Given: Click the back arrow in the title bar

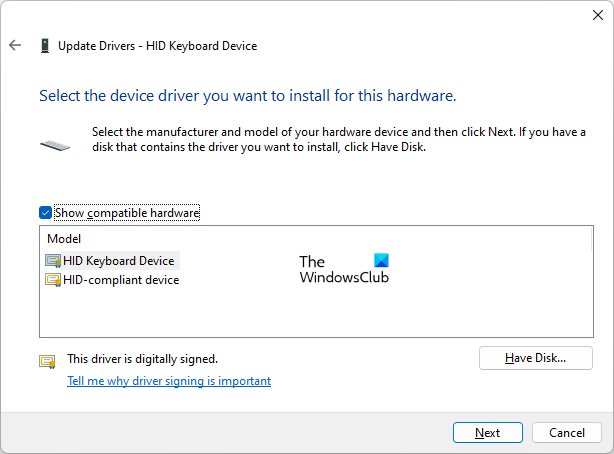Looking at the screenshot, I should tap(15, 46).
